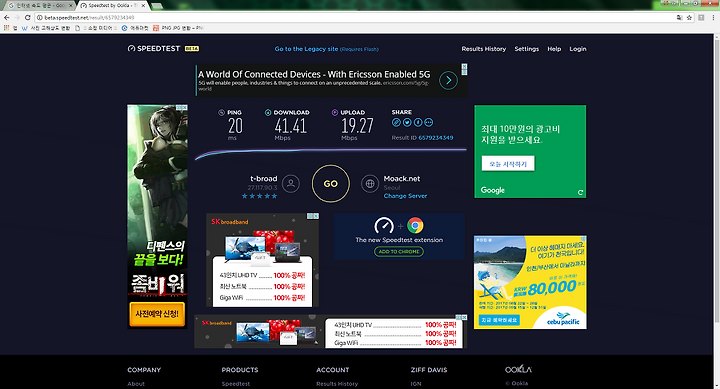720x389 pixels.
Task: Click the Ookla logo in footer
Action: click(518, 370)
